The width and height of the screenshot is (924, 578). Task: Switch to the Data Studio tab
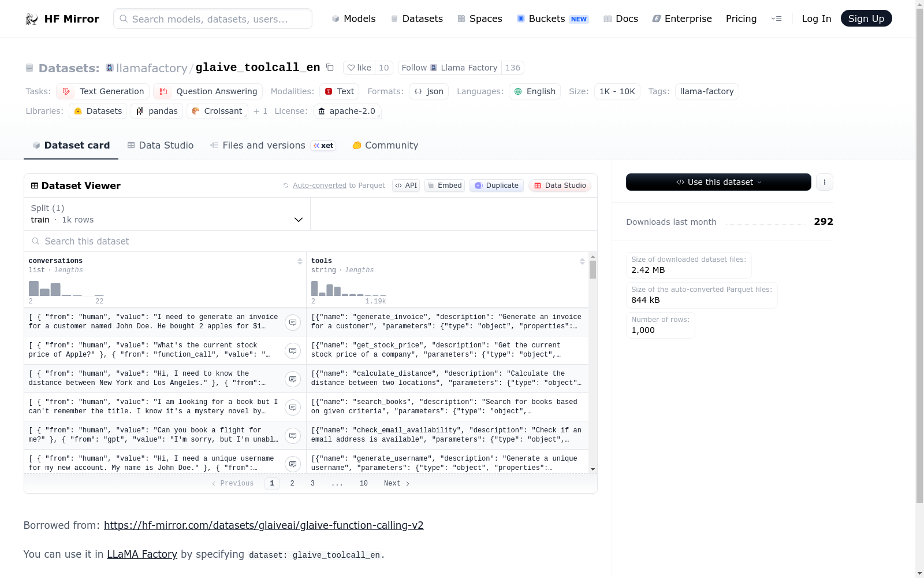(x=161, y=146)
